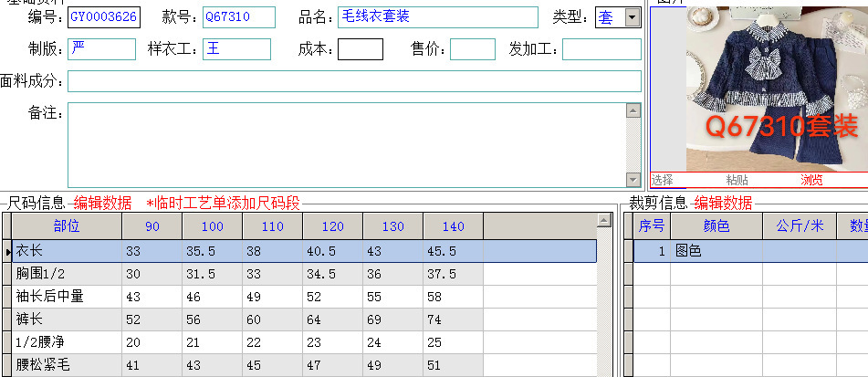
Task: Click 编辑数据 in 尺码信息 section
Action: 102,204
